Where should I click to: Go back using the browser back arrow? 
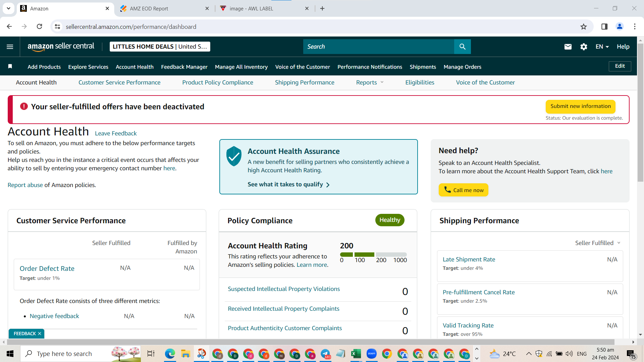point(9,26)
